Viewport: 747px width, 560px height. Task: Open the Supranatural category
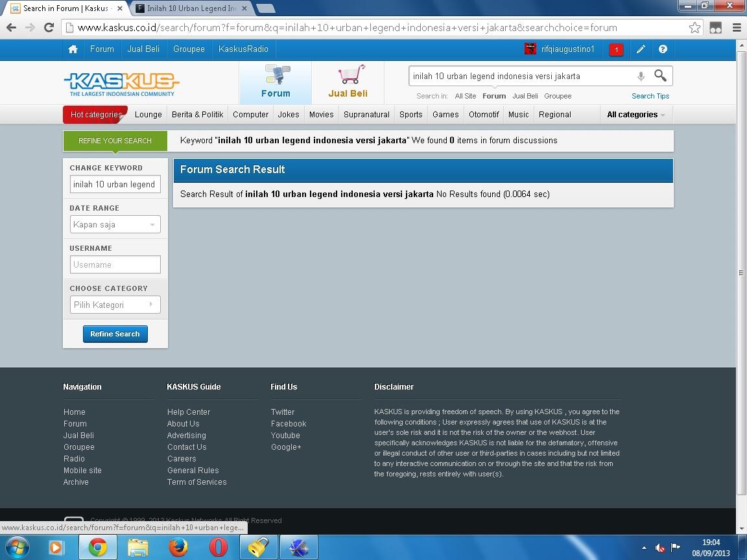[366, 115]
